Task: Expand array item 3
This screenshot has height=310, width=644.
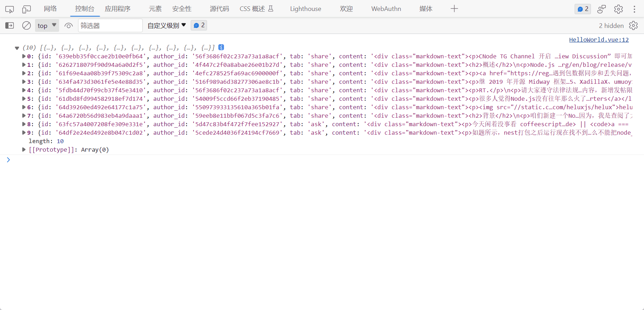Action: (x=24, y=82)
